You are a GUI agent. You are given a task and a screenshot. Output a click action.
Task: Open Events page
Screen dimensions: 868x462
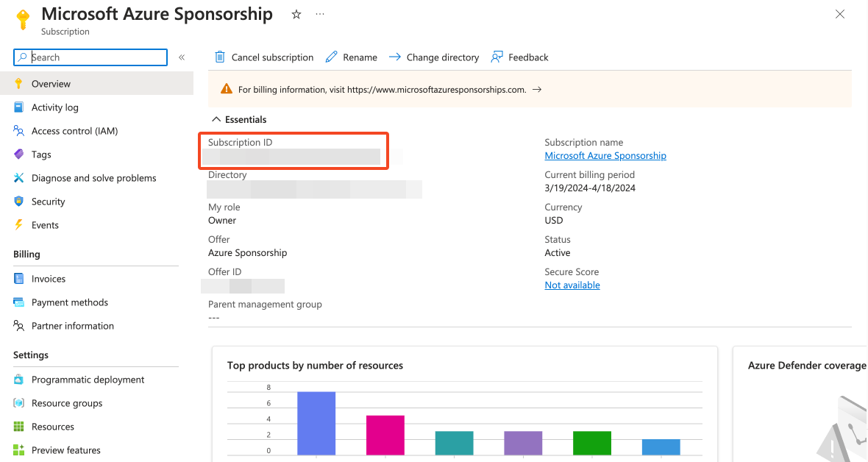point(45,225)
